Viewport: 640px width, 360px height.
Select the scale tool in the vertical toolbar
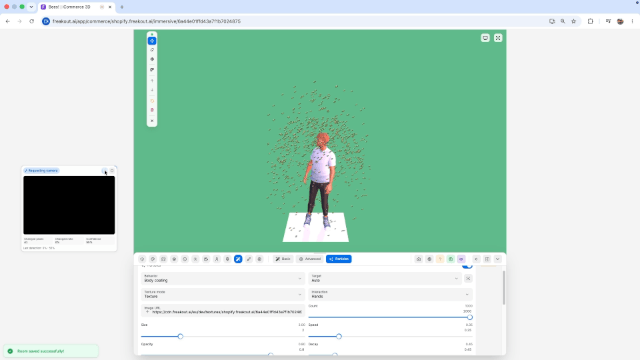point(152,59)
